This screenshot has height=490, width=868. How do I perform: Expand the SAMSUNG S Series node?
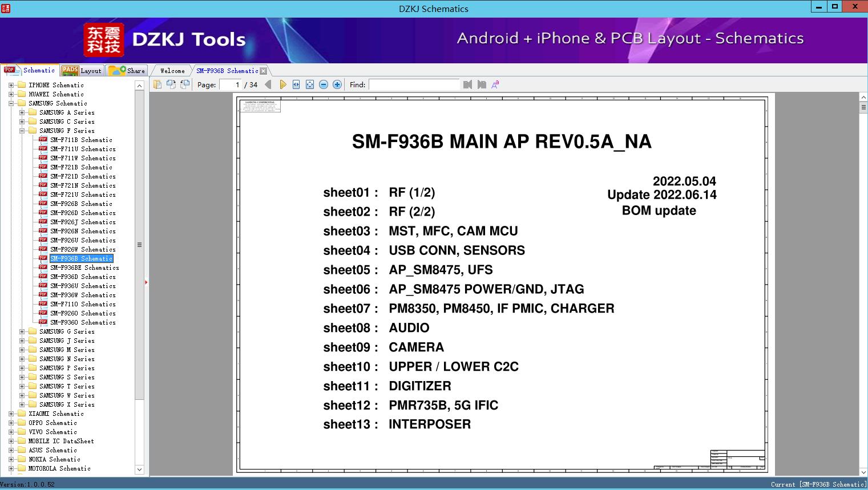coord(22,377)
